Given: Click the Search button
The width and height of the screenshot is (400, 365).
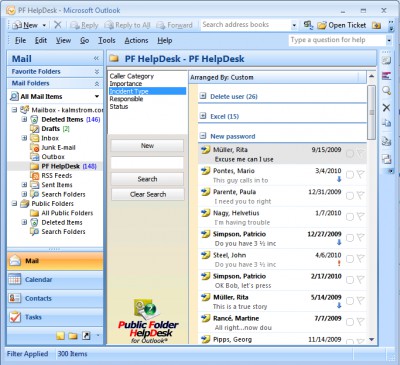Looking at the screenshot, I should coord(147,179).
